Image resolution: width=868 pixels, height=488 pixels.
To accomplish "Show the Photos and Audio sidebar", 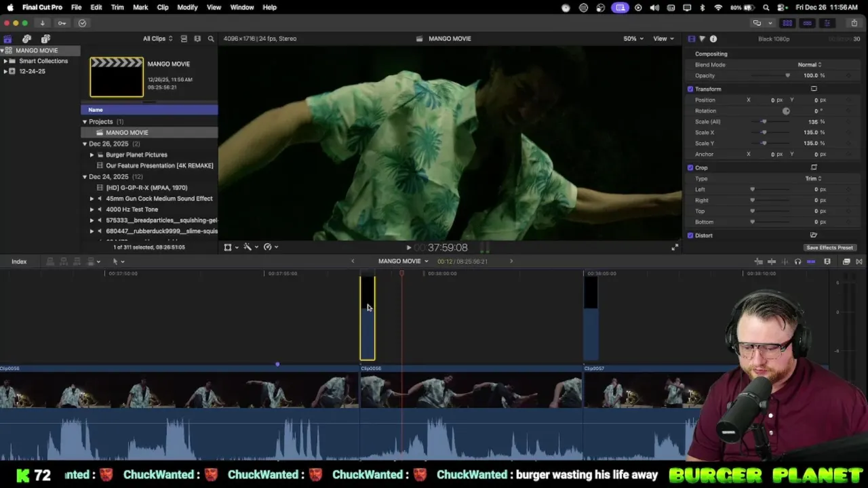I will (x=26, y=39).
